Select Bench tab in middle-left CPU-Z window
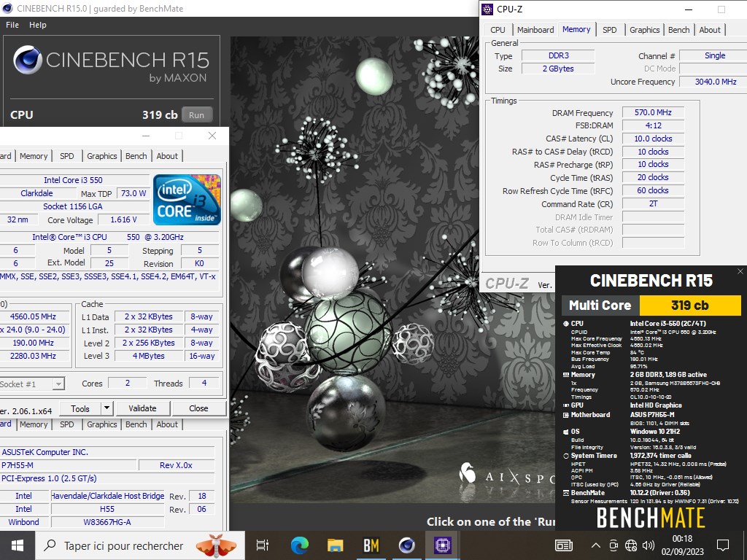The height and width of the screenshot is (560, 747). [x=136, y=156]
